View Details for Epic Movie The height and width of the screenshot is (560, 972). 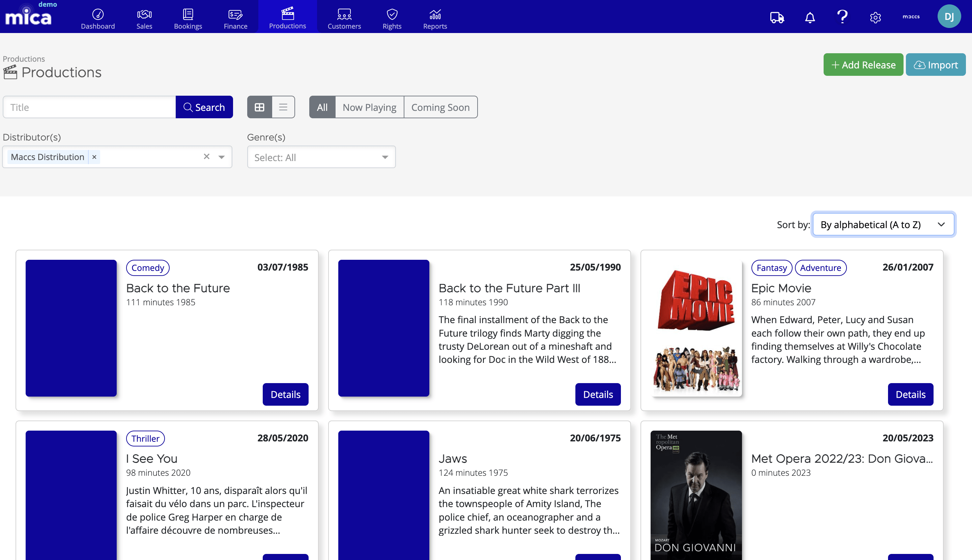click(x=910, y=394)
